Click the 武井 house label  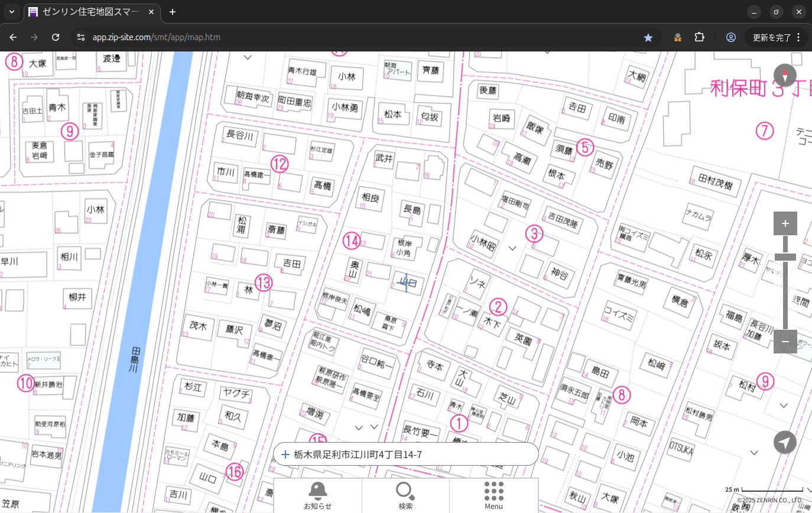coord(384,158)
